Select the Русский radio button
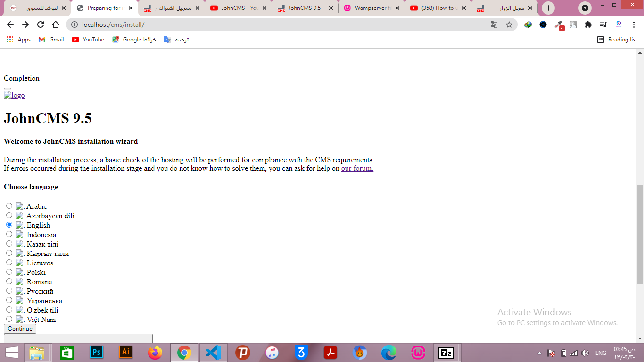Viewport: 644px width, 362px height. point(9,291)
